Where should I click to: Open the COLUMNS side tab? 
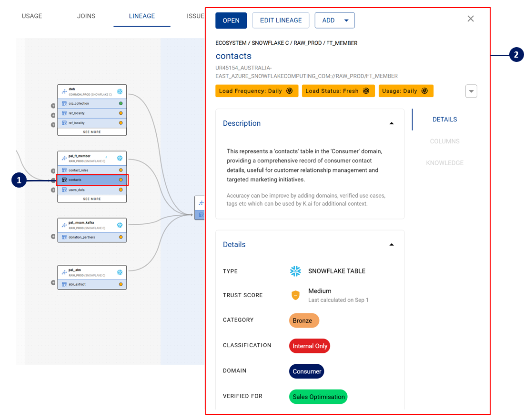coord(444,141)
